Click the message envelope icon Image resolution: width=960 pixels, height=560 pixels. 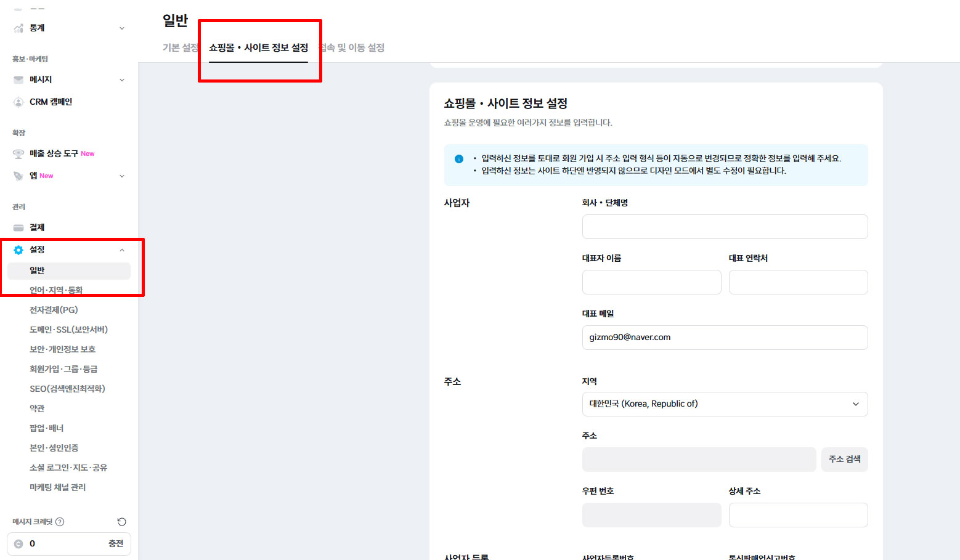[x=18, y=80]
